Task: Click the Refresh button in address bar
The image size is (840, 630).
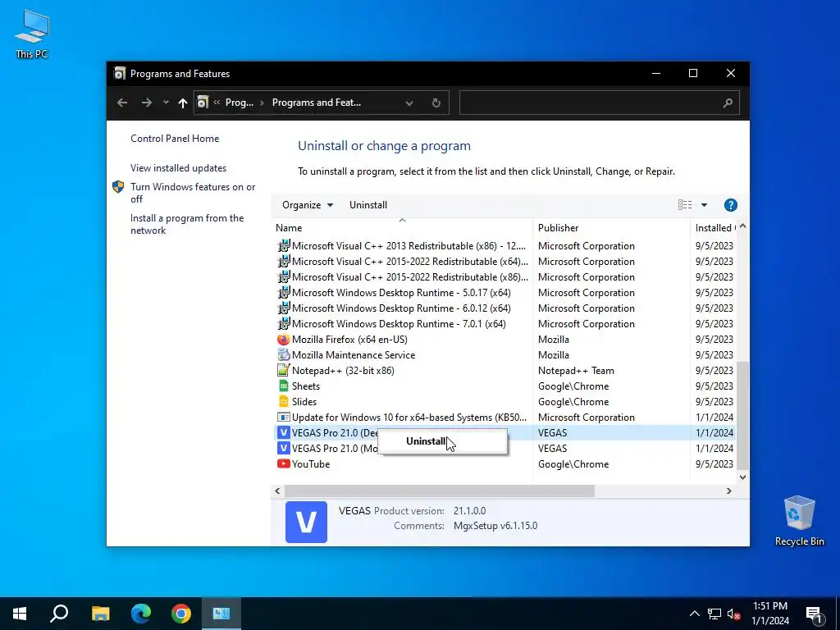Action: pos(436,103)
